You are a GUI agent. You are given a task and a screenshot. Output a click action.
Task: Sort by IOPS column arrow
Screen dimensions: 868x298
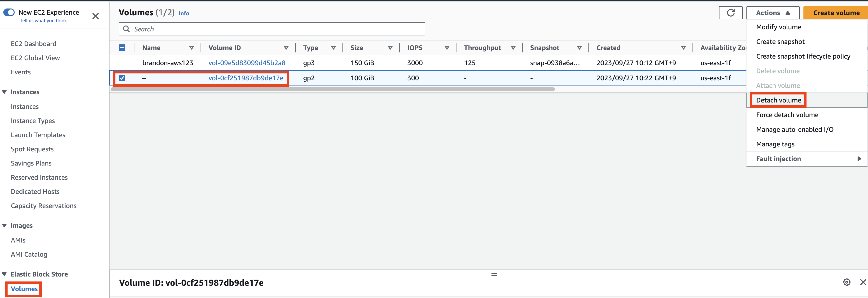coord(447,48)
